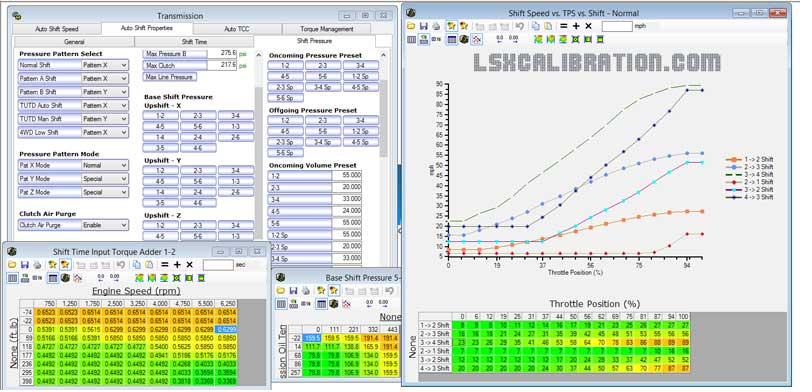Click the '4 -> 3 Shift' row header in the table
The width and height of the screenshot is (812, 392).
tap(436, 368)
